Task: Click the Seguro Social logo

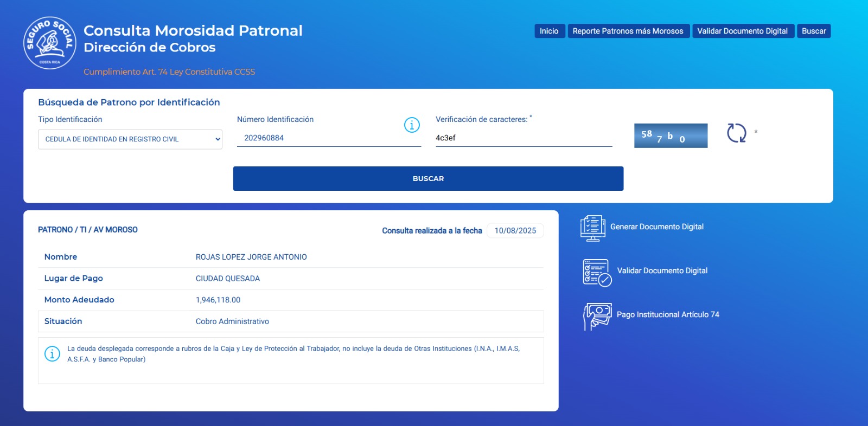Action: click(x=50, y=43)
